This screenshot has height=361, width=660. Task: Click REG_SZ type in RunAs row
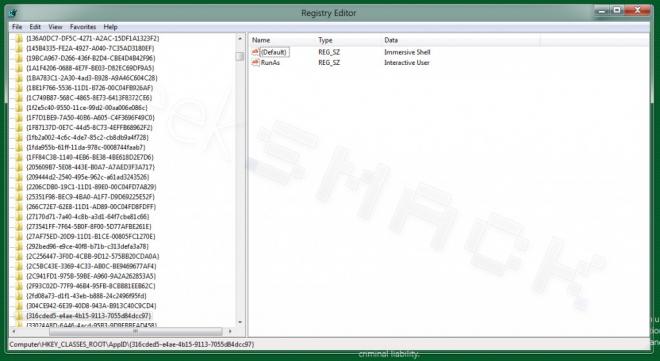pos(329,63)
